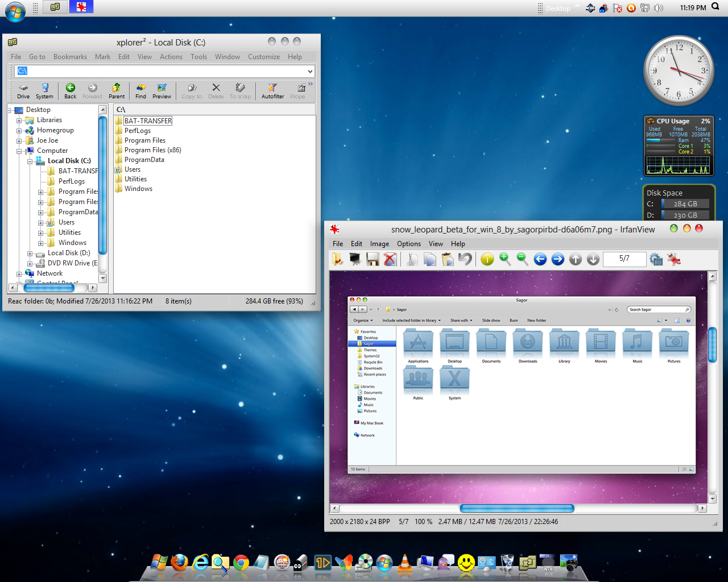The width and height of the screenshot is (728, 582).
Task: Click Zoom Out magnifier in IrfanView
Action: click(x=523, y=259)
